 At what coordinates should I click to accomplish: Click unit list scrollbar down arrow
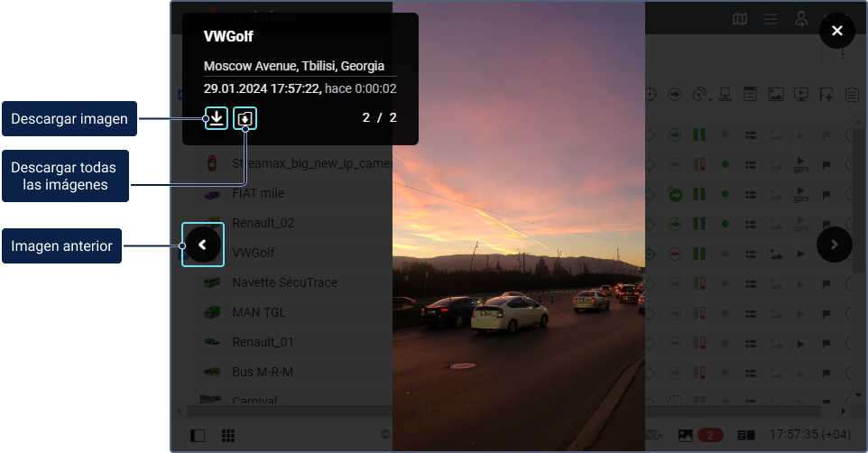pos(858,395)
